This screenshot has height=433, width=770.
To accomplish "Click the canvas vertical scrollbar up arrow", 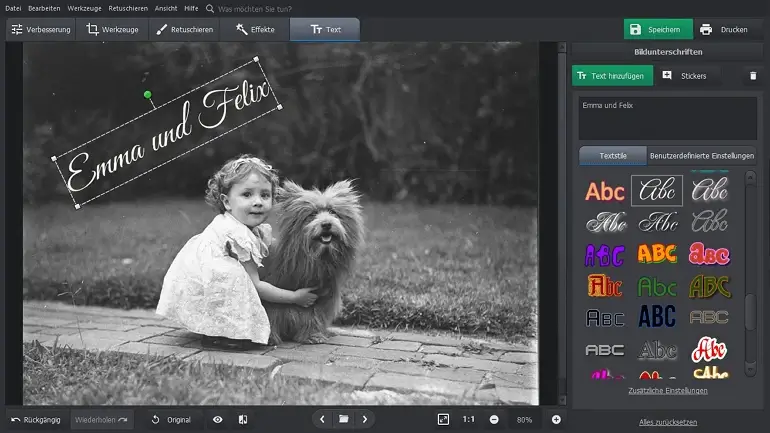I will 562,48.
